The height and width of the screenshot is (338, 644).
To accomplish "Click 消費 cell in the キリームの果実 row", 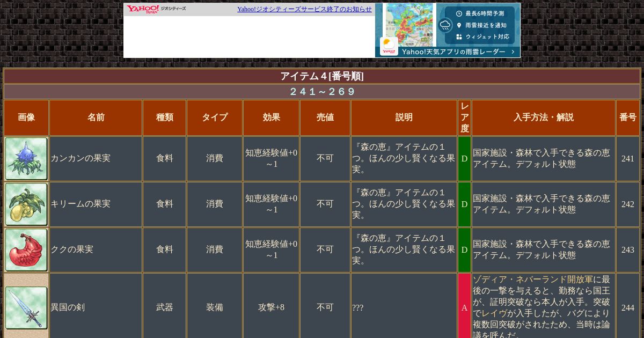I will pos(215,204).
